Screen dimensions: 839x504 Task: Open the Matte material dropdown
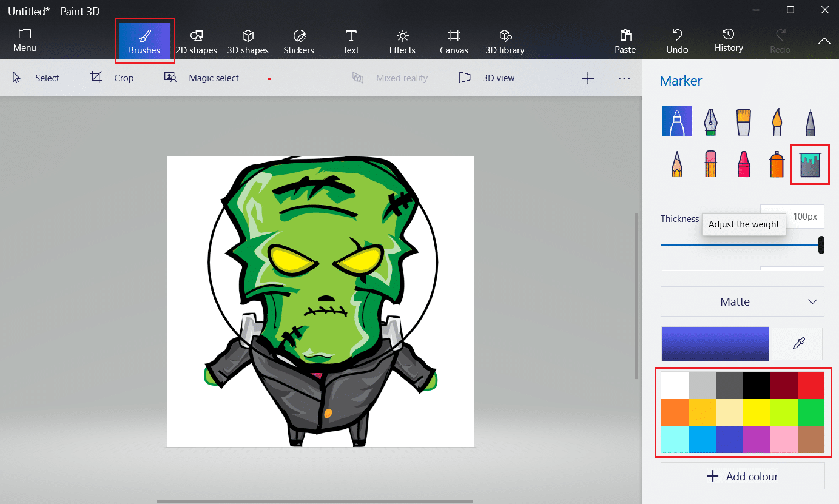(742, 301)
